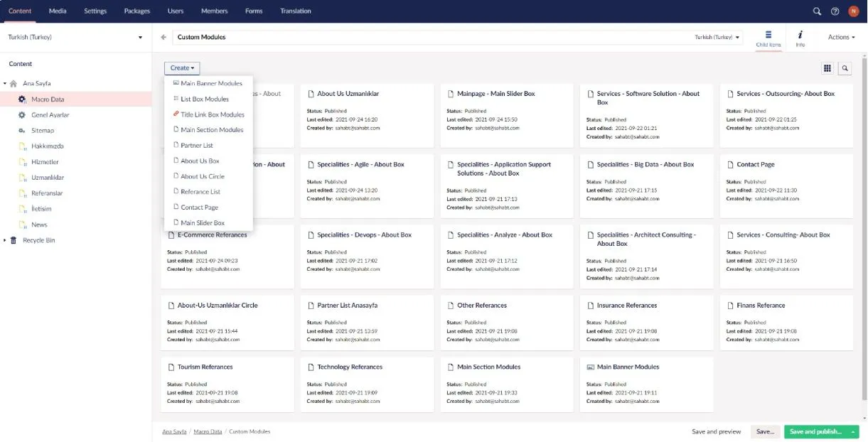Follow the Macro Data breadcrumb link
Screen dimensions: 868x442
click(208, 431)
